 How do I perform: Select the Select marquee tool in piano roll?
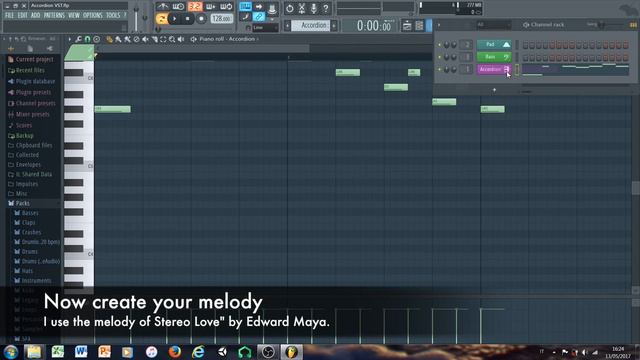point(163,39)
